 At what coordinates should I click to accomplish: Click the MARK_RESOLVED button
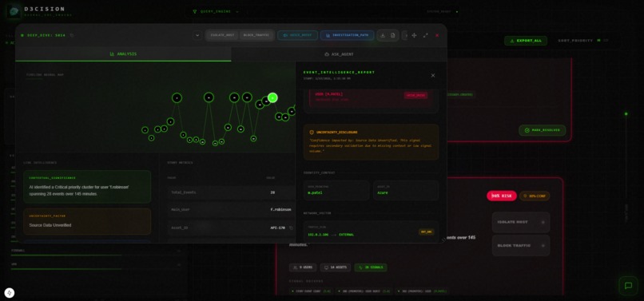pos(543,130)
